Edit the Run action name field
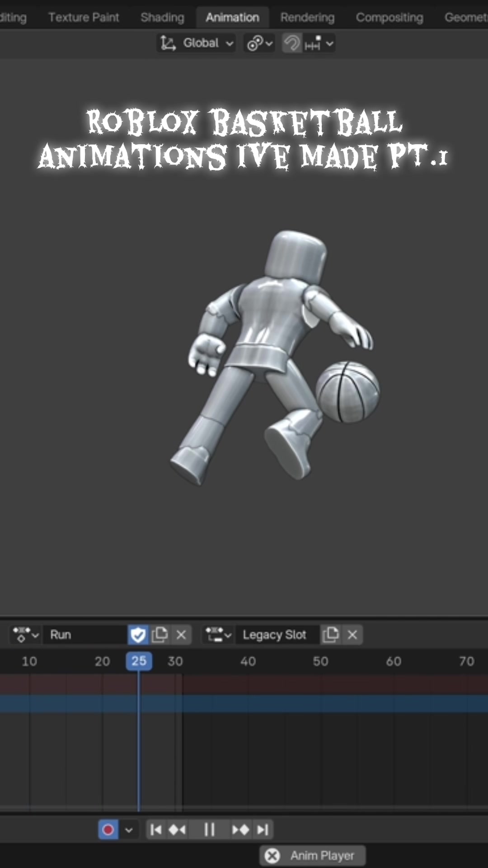The width and height of the screenshot is (488, 868). pyautogui.click(x=85, y=635)
